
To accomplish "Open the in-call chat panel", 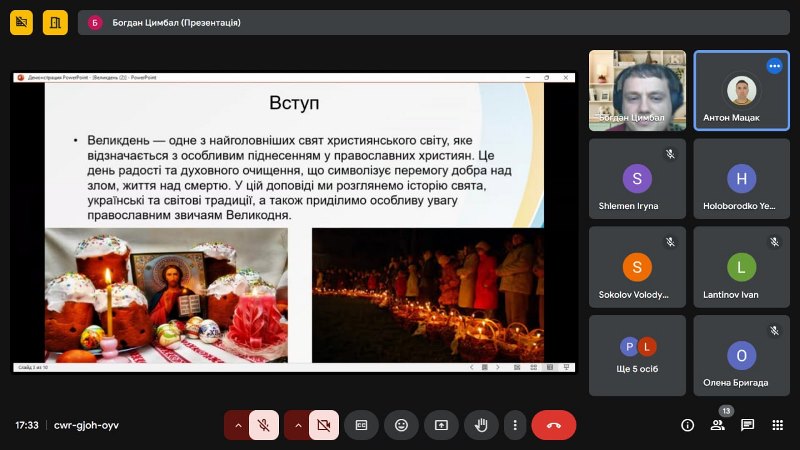I will [x=747, y=425].
